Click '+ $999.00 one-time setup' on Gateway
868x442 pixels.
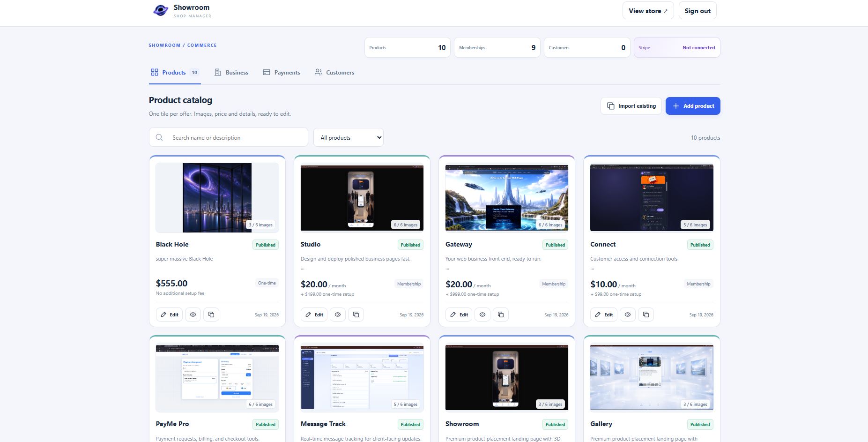point(472,294)
